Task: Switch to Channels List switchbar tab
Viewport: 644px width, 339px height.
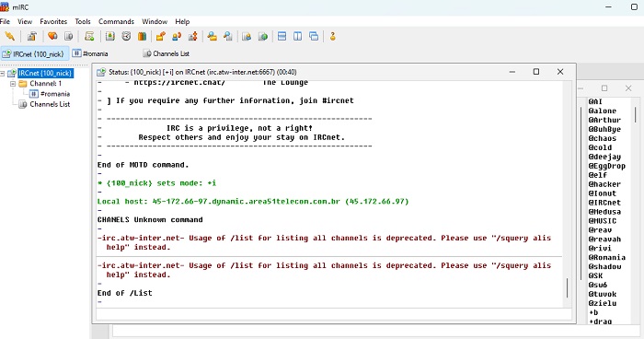Action: coord(167,54)
